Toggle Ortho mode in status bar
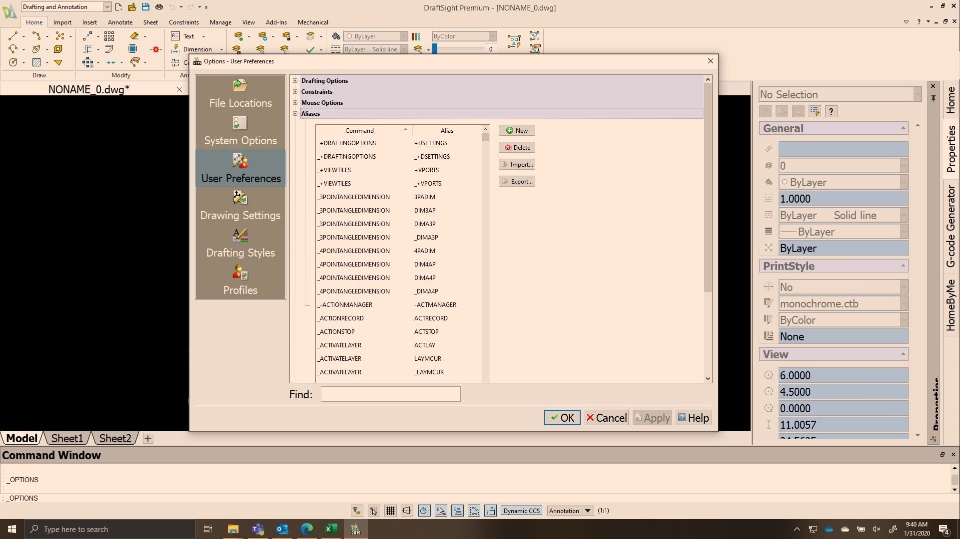Screen dimensions: 960x539 point(407,510)
